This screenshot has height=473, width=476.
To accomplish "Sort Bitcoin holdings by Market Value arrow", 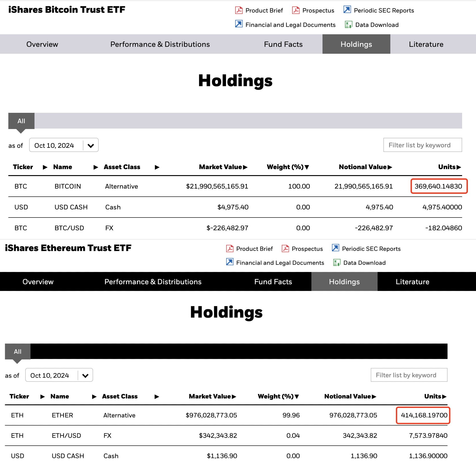I will [x=245, y=167].
